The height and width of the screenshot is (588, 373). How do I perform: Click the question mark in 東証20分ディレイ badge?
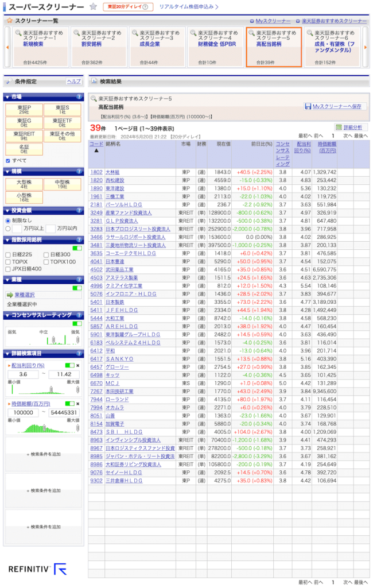145,7
